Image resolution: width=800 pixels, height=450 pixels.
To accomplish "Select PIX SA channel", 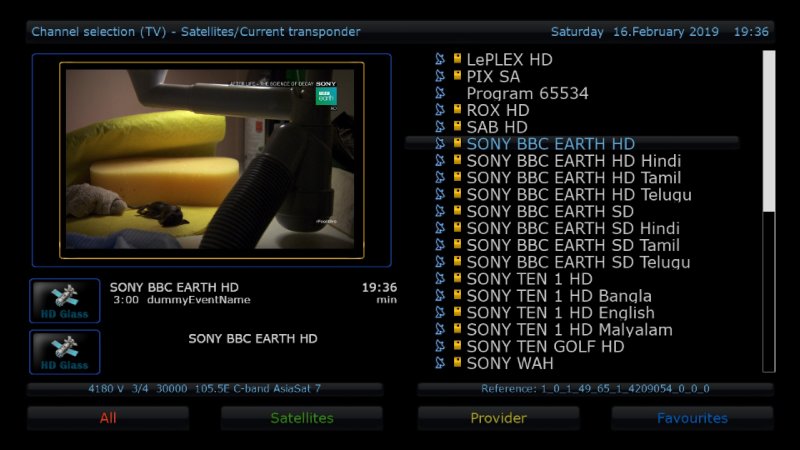I will tap(493, 77).
